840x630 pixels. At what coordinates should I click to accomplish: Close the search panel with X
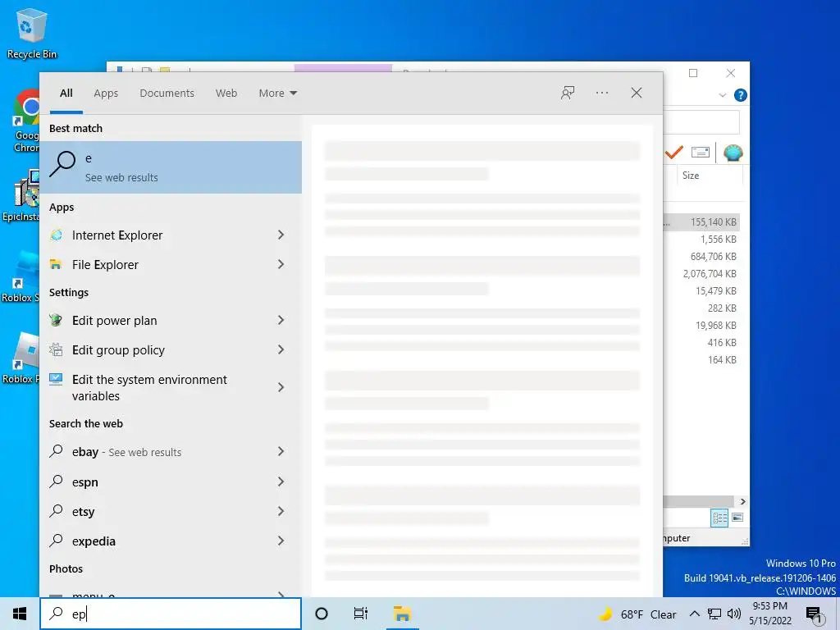(636, 93)
